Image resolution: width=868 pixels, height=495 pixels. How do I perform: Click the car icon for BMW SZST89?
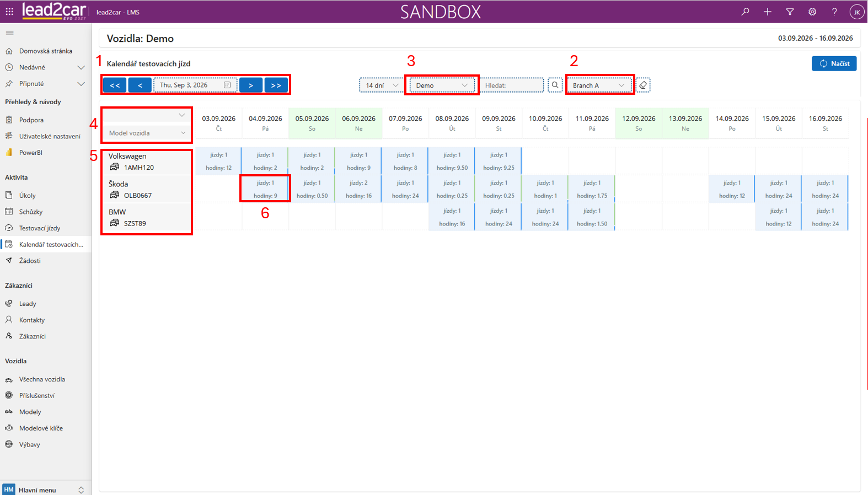(114, 223)
